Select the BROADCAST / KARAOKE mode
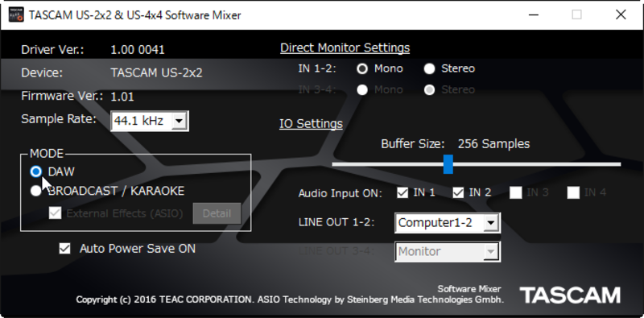This screenshot has height=318, width=644. coord(36,191)
